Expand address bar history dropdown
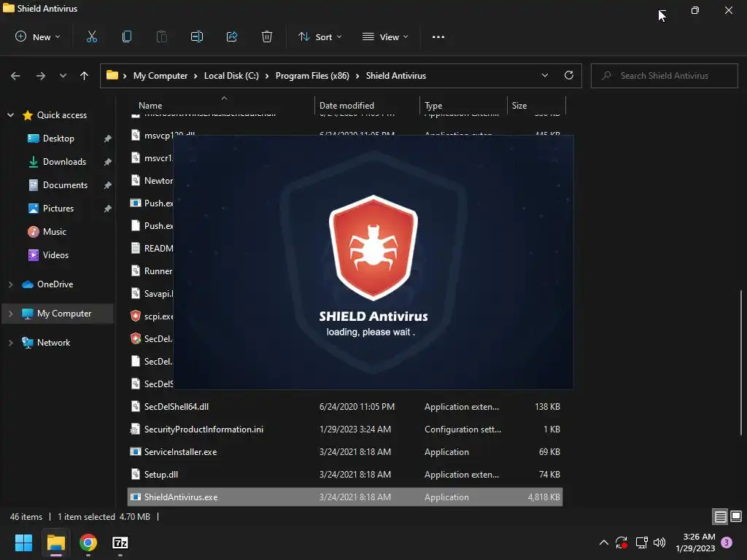747x560 pixels. click(x=544, y=75)
